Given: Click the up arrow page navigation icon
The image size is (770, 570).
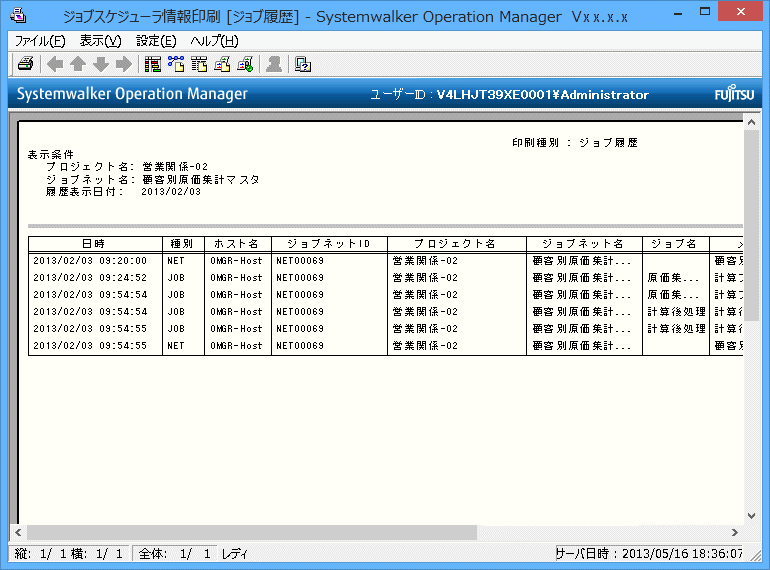Looking at the screenshot, I should (78, 64).
